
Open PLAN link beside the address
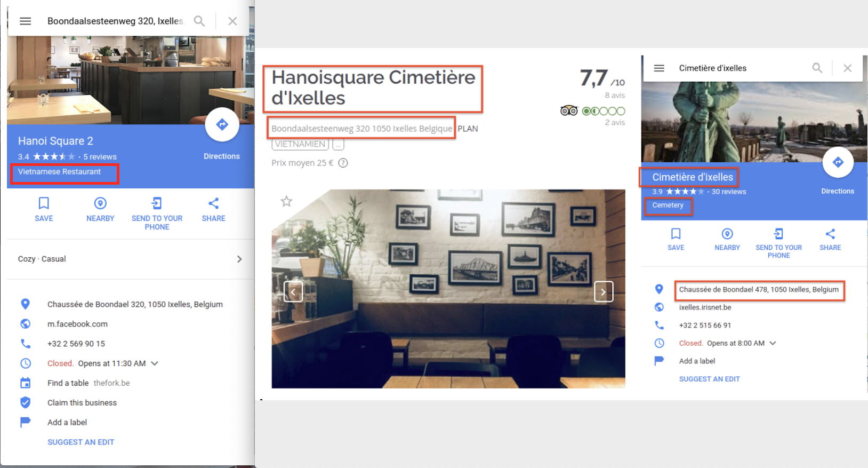[468, 129]
